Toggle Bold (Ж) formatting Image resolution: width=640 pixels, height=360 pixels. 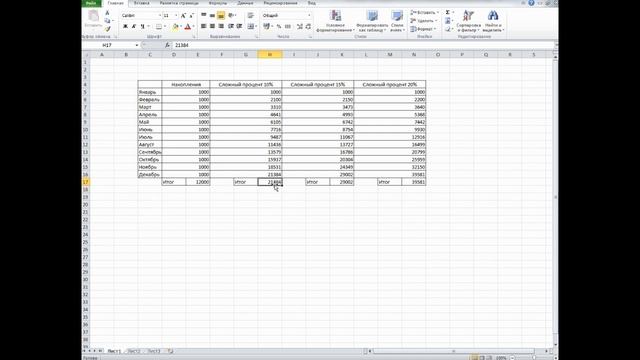(x=125, y=27)
